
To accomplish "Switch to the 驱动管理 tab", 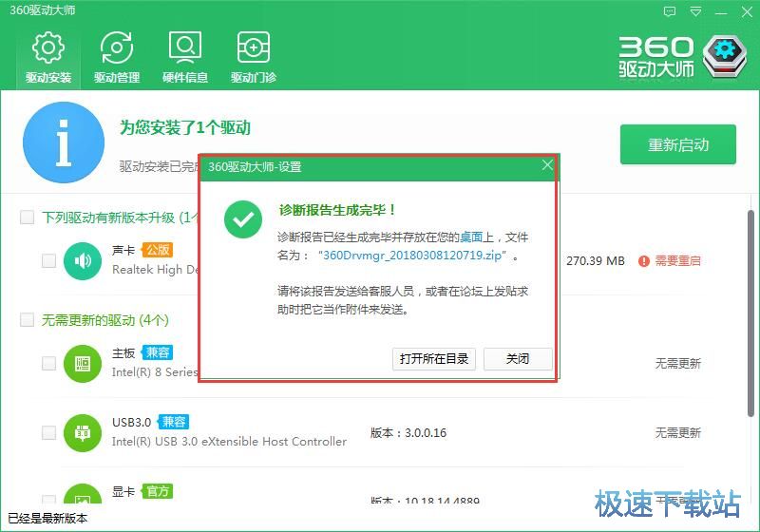I will pyautogui.click(x=117, y=57).
